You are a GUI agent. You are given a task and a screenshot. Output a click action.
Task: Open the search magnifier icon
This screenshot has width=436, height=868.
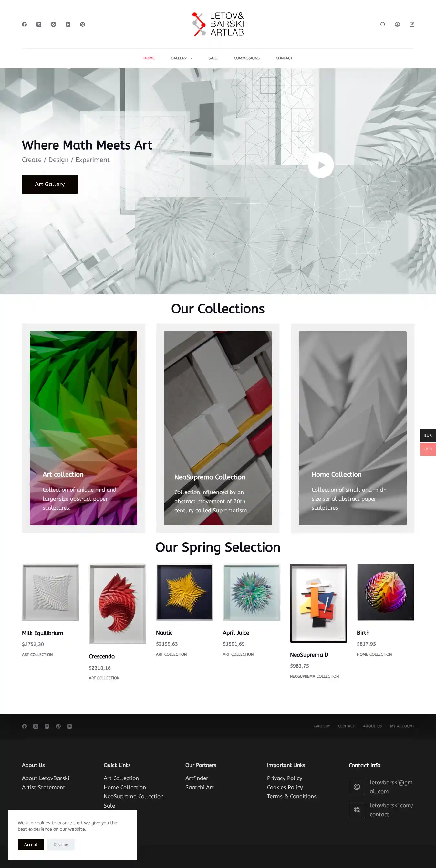[383, 24]
